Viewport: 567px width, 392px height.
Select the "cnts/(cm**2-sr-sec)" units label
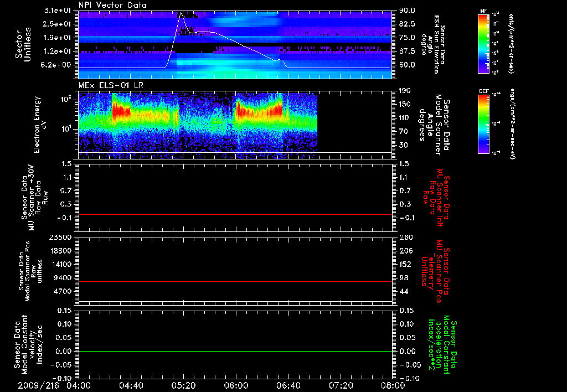pyautogui.click(x=511, y=44)
